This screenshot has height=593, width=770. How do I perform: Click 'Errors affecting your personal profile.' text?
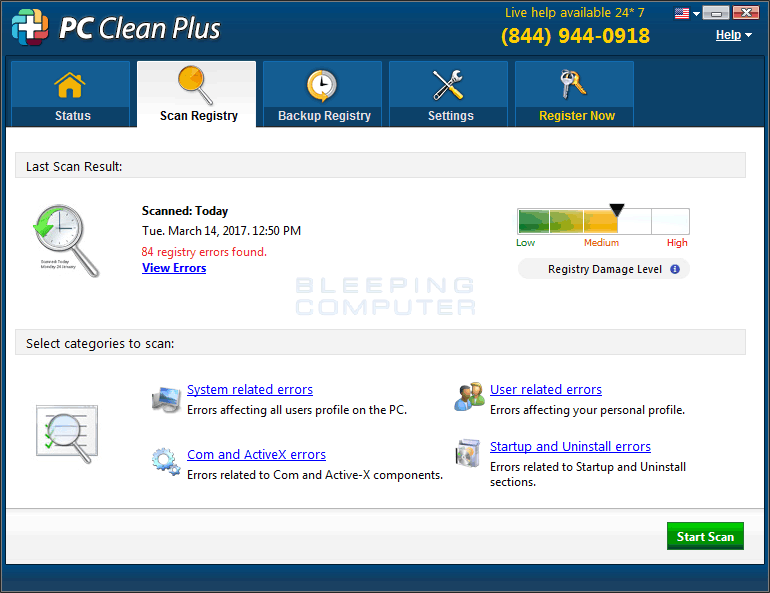tap(587, 410)
